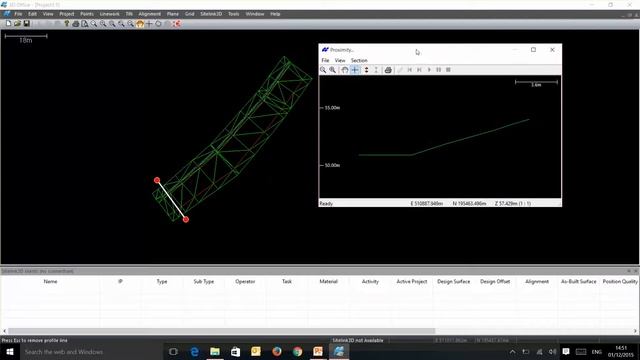
Task: Open print preview icon in main toolbar
Action: 84,24
